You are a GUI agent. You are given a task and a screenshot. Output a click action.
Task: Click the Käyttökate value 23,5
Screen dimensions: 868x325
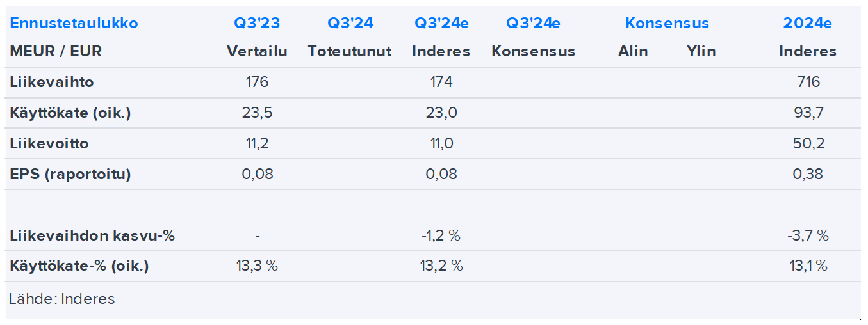(x=257, y=113)
